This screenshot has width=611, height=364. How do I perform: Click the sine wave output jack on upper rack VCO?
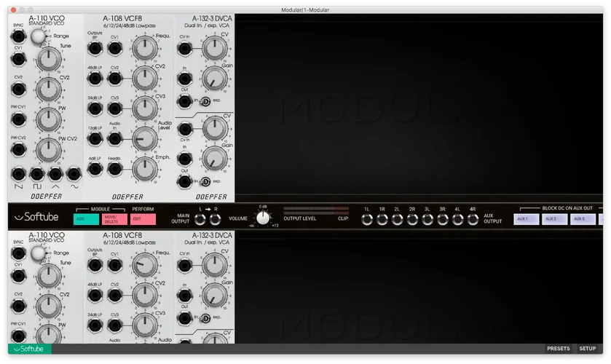[74, 174]
